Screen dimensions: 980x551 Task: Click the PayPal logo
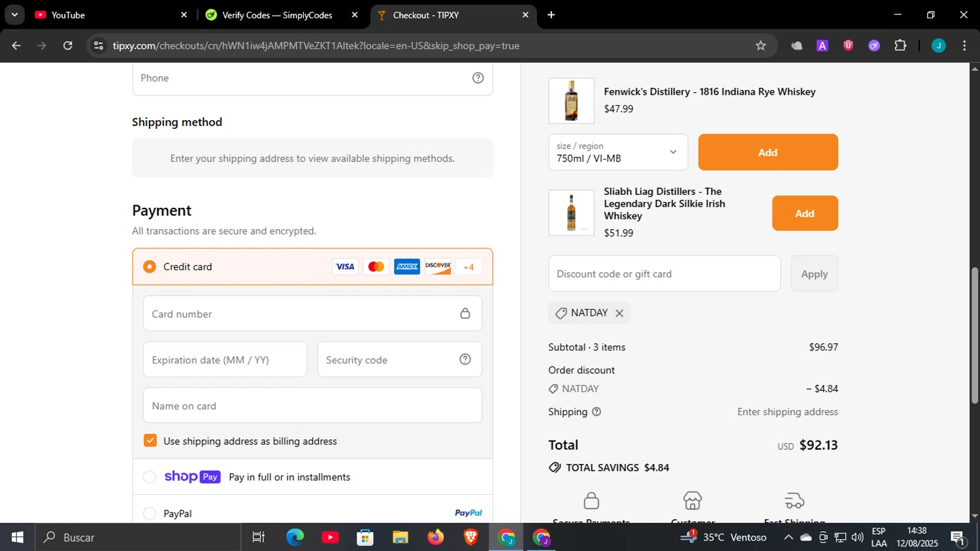click(468, 513)
